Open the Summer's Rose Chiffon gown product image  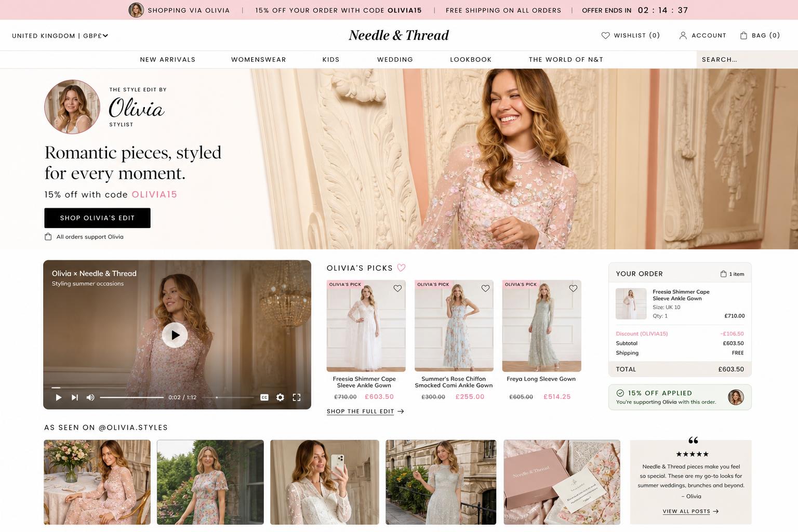pyautogui.click(x=454, y=326)
